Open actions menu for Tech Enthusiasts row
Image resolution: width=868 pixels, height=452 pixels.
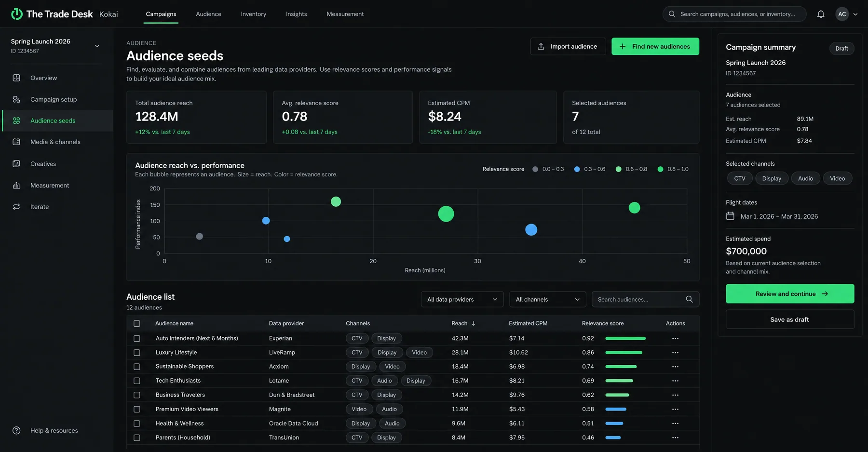675,381
